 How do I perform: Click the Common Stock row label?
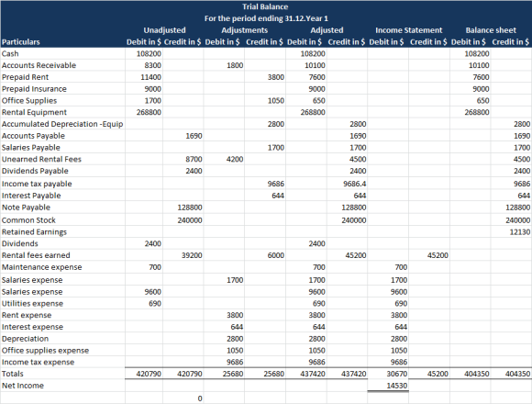tap(28, 220)
